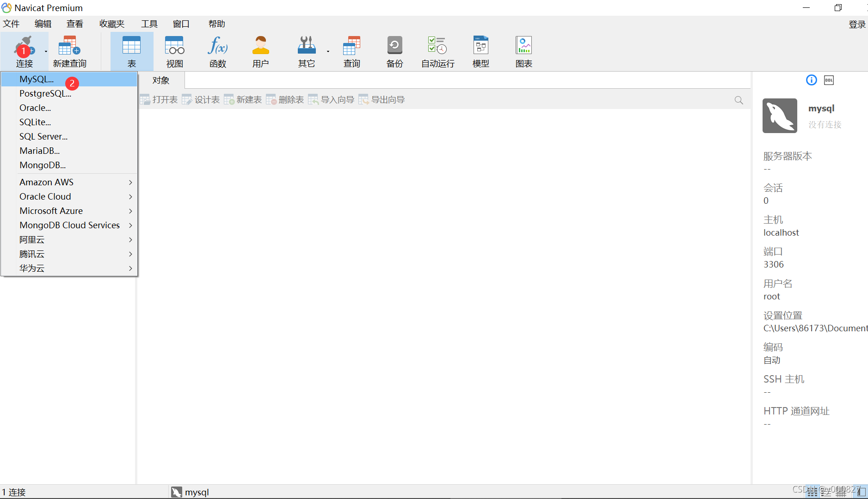The image size is (868, 499).
Task: Click the C:\Users\86173 settings location path
Action: click(815, 328)
